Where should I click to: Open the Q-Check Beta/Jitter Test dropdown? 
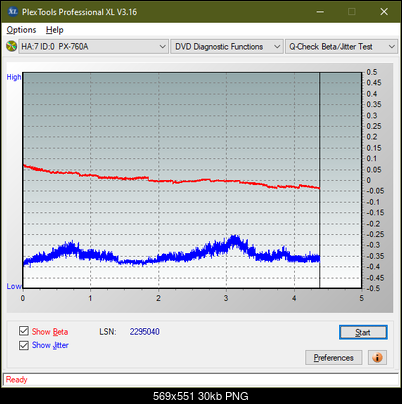(341, 47)
